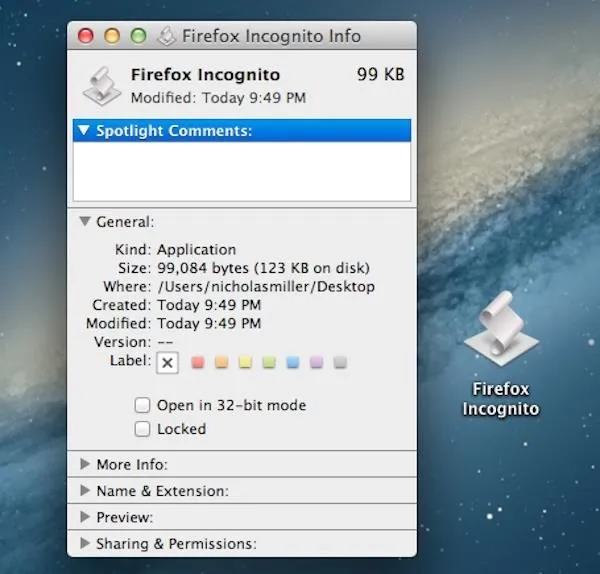Expand the Name & Extension section
This screenshot has width=600, height=574.
pos(85,491)
